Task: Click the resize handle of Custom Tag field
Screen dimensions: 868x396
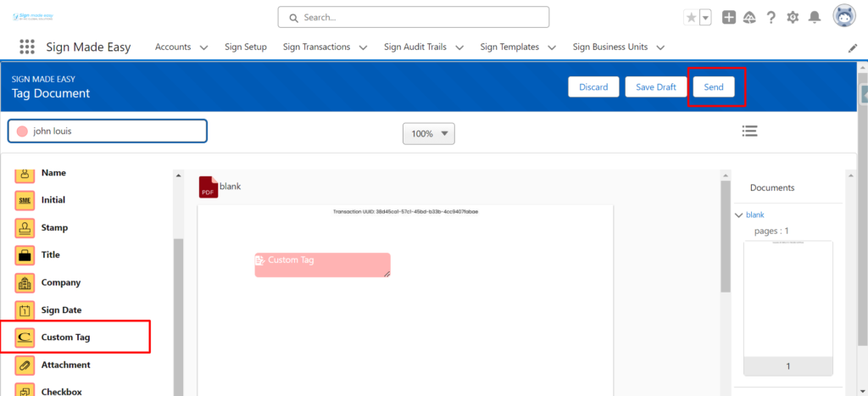Action: pos(387,274)
